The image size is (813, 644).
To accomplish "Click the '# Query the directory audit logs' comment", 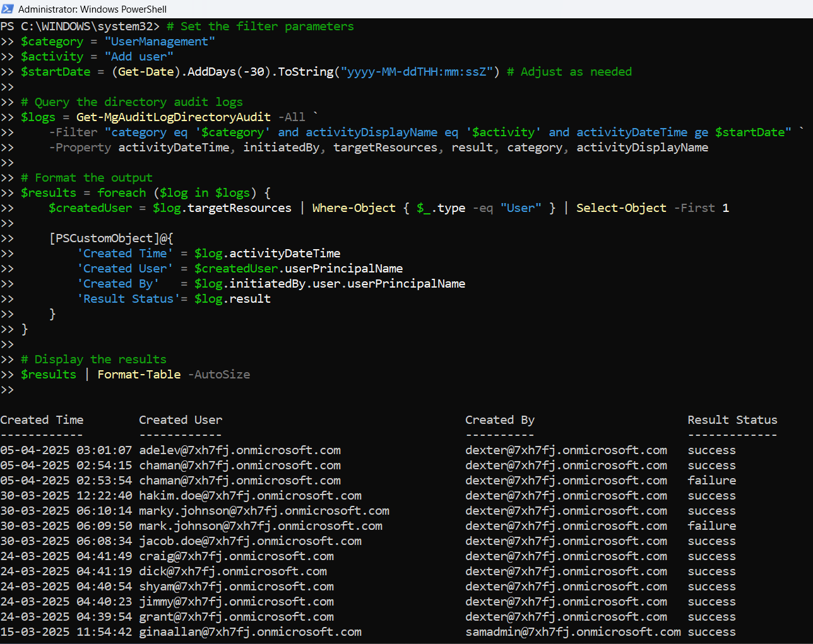I will click(x=132, y=102).
